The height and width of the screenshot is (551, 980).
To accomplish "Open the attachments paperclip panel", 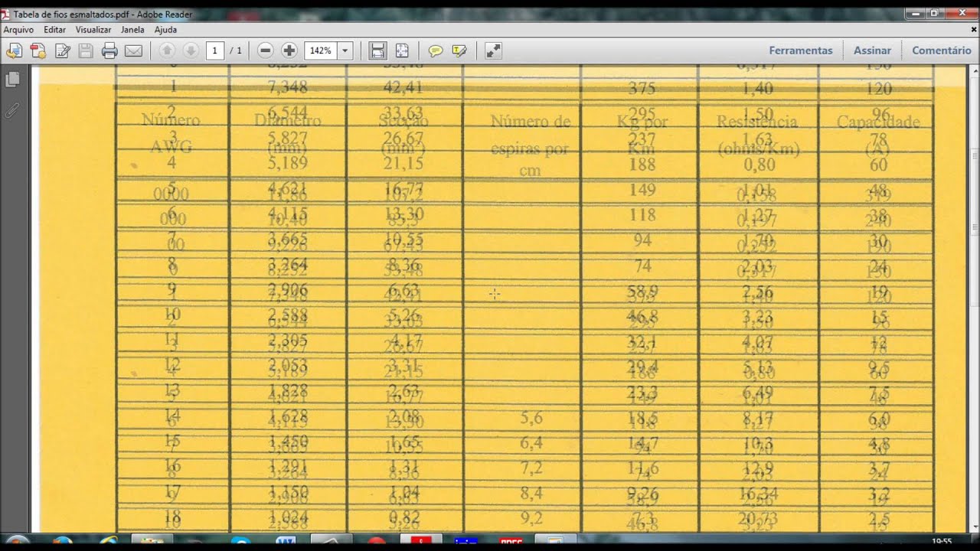I will pos(11,110).
